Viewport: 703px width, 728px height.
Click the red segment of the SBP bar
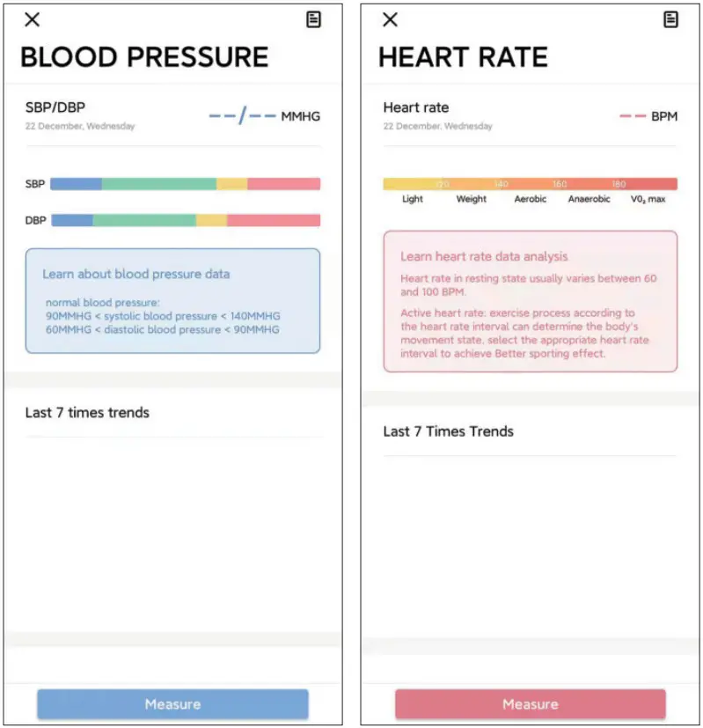[x=283, y=184]
